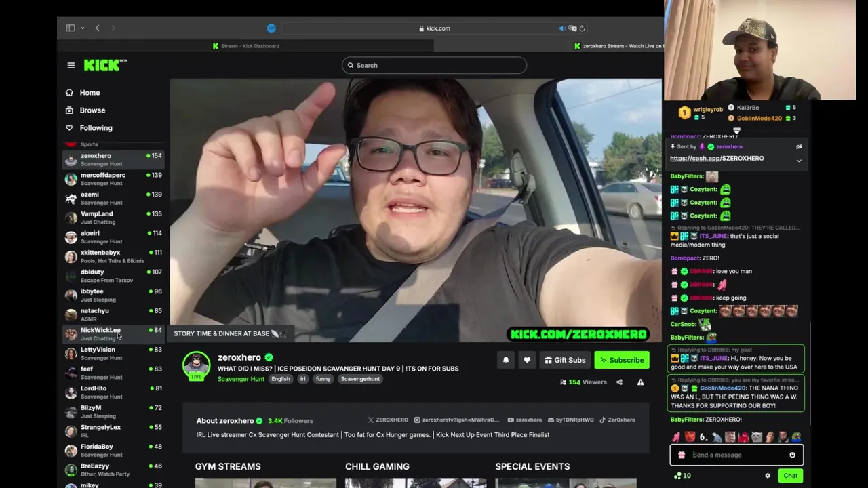Toggle Safari sidebar button
The image size is (868, 488).
click(x=71, y=28)
